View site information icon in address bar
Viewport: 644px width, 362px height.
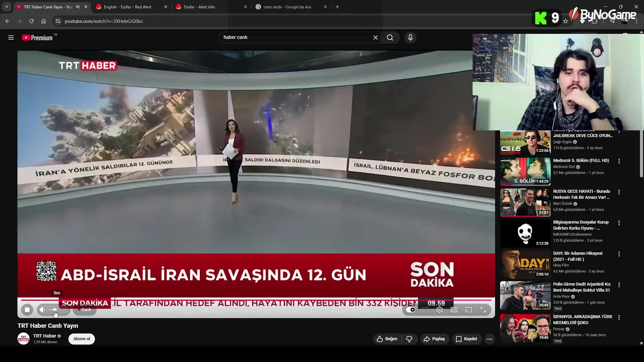58,21
